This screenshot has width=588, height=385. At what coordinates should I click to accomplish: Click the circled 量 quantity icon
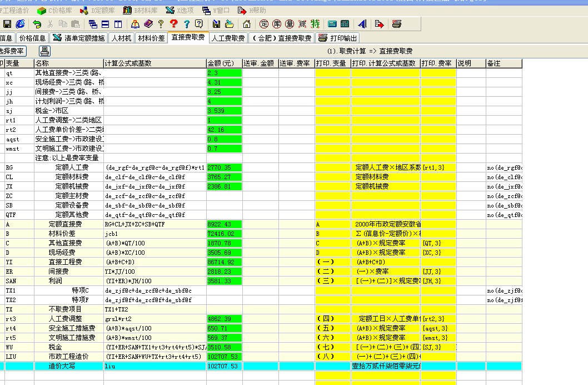click(x=290, y=24)
